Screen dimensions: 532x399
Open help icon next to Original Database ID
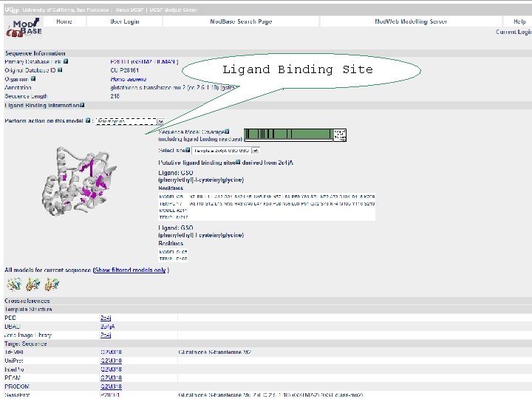[60, 70]
